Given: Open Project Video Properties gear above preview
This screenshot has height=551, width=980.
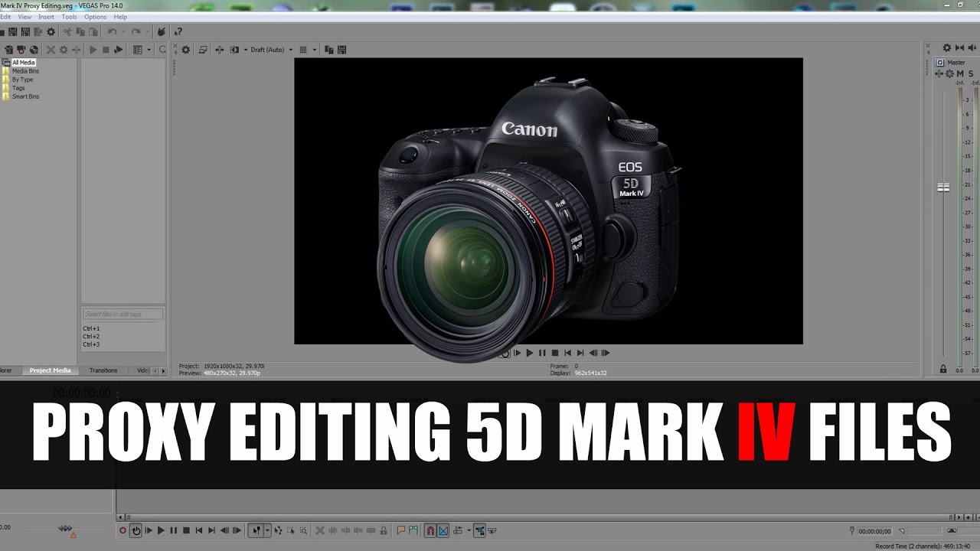Looking at the screenshot, I should [186, 50].
